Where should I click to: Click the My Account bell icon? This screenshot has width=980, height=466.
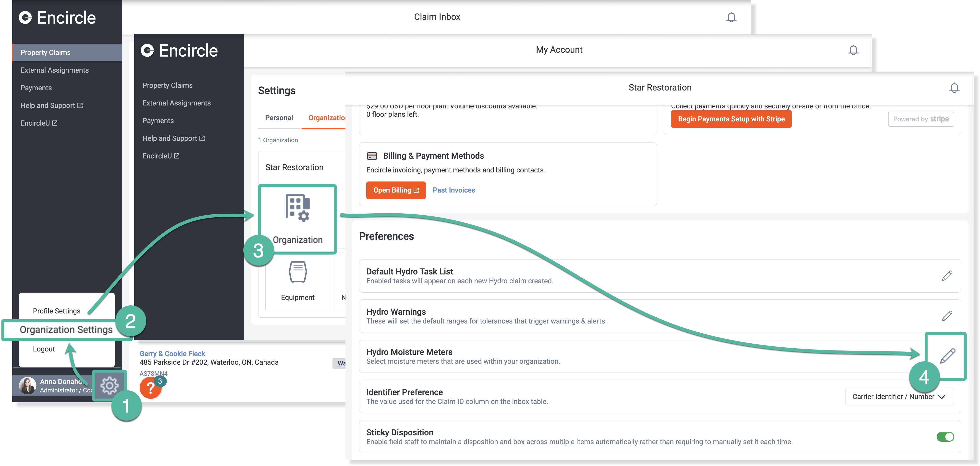point(853,50)
